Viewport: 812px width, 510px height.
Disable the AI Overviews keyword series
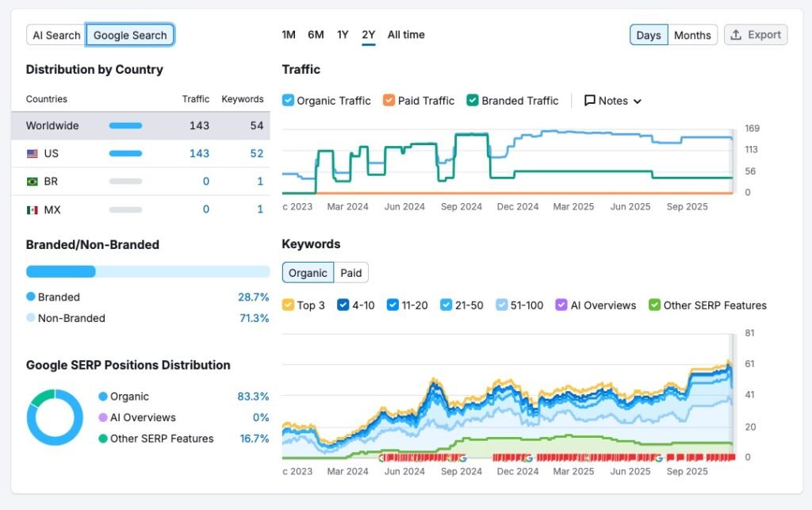coord(561,305)
